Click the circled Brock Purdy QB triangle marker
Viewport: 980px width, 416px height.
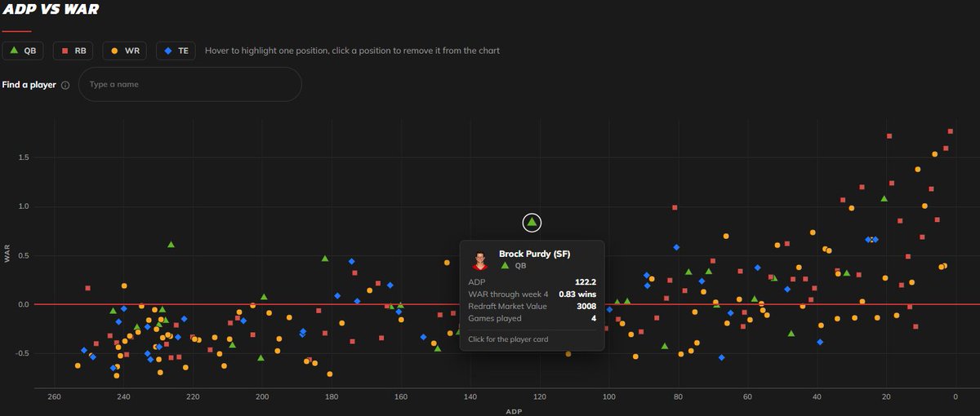pyautogui.click(x=532, y=222)
